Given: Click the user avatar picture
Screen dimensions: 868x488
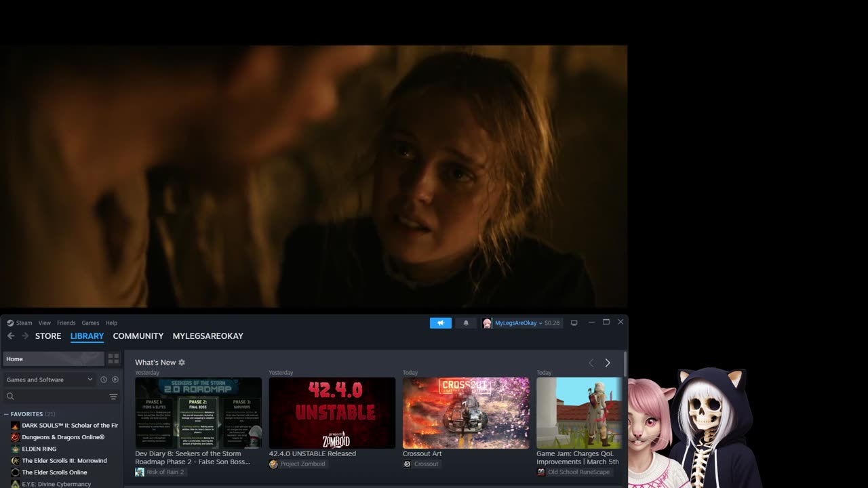Looking at the screenshot, I should click(487, 323).
